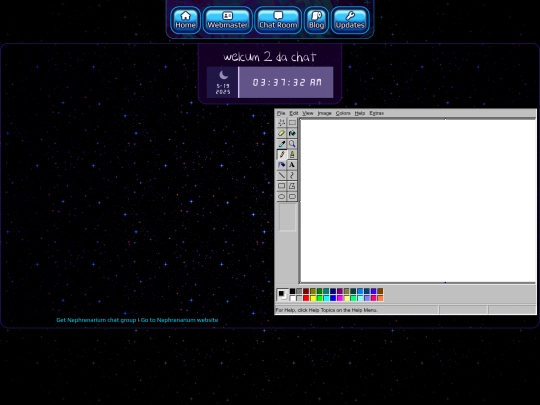
Task: Click the 5-19 2025 date text
Action: click(x=223, y=89)
